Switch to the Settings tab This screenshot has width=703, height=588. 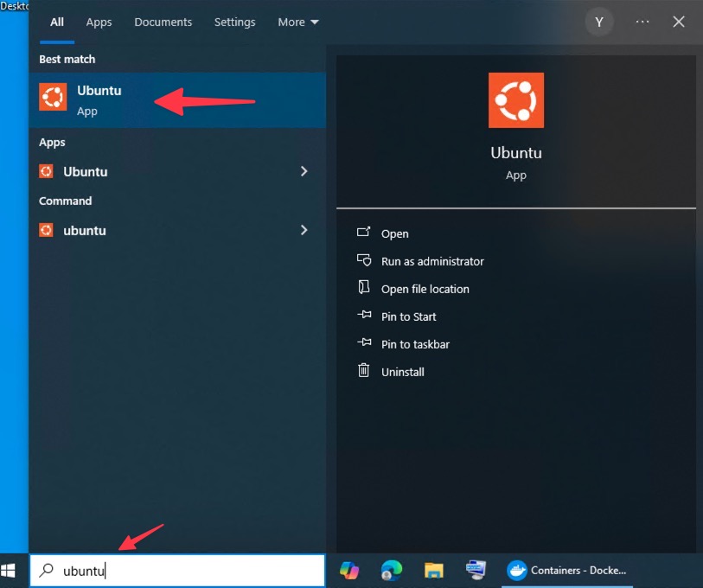[x=234, y=22]
